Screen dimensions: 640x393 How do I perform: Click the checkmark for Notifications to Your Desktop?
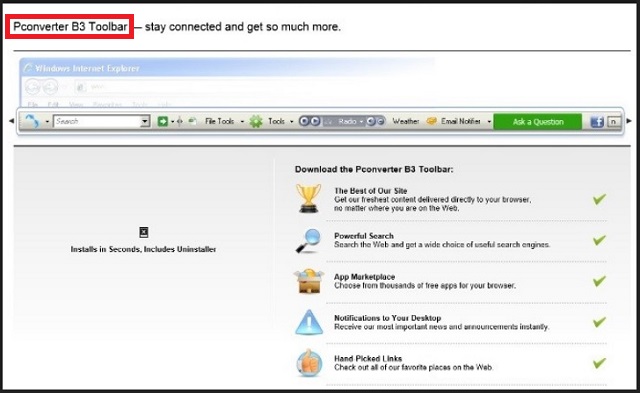(599, 322)
